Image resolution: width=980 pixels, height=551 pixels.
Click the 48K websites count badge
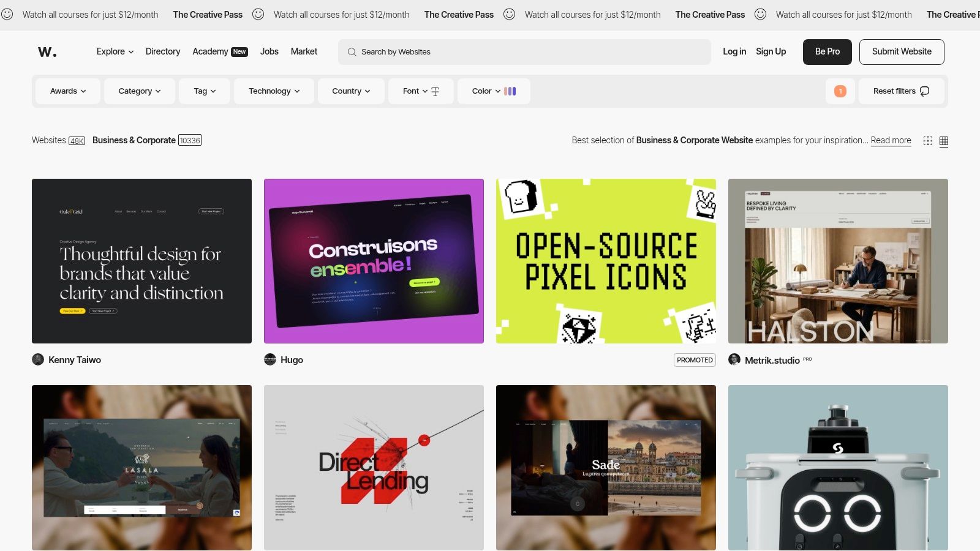77,141
